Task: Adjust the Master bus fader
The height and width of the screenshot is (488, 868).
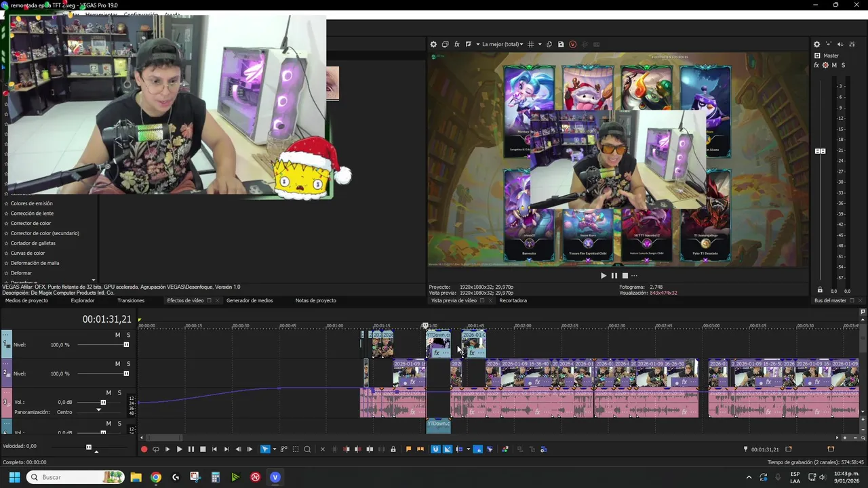Action: click(x=820, y=151)
